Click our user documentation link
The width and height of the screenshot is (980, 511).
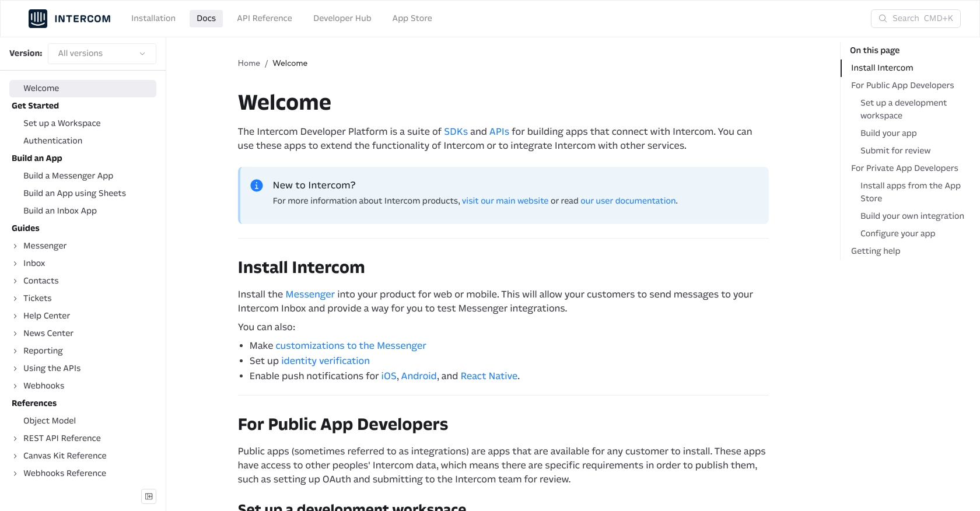tap(628, 201)
